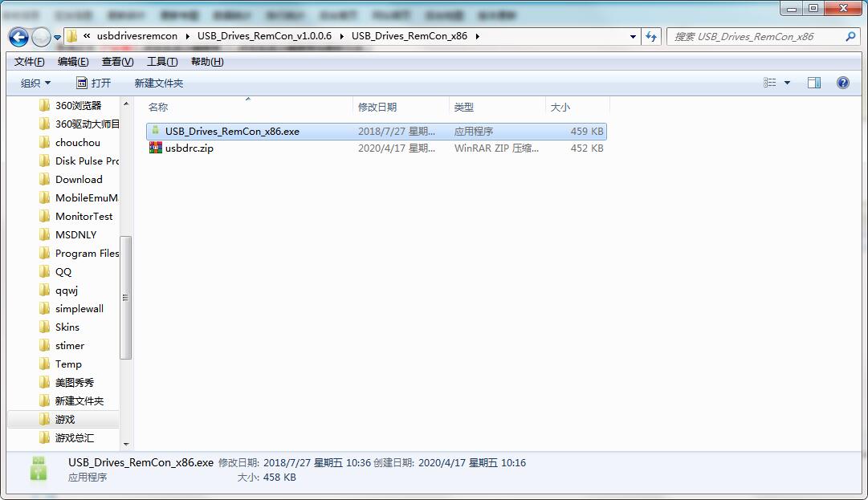Select the MobileEmuM folder in tree
868x500 pixels.
pos(87,198)
